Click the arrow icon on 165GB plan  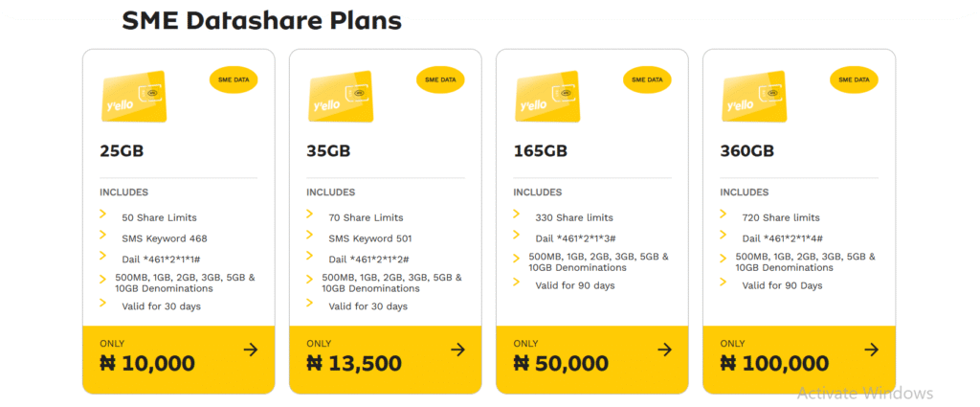(664, 350)
